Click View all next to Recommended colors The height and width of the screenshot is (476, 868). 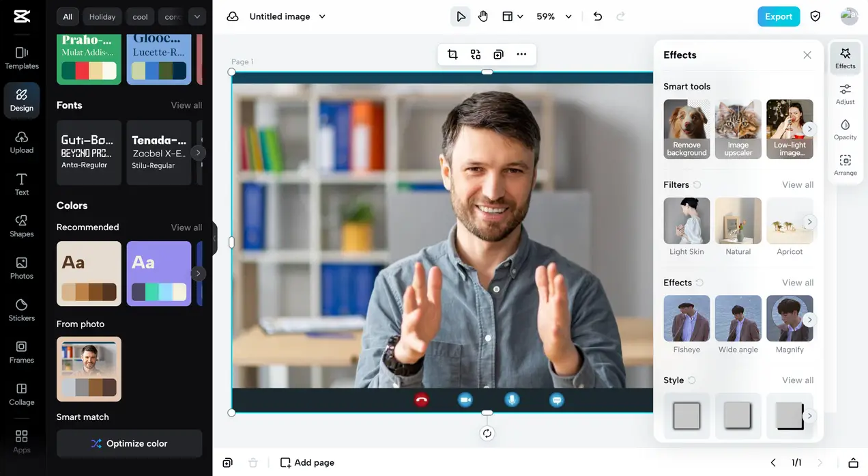(186, 227)
